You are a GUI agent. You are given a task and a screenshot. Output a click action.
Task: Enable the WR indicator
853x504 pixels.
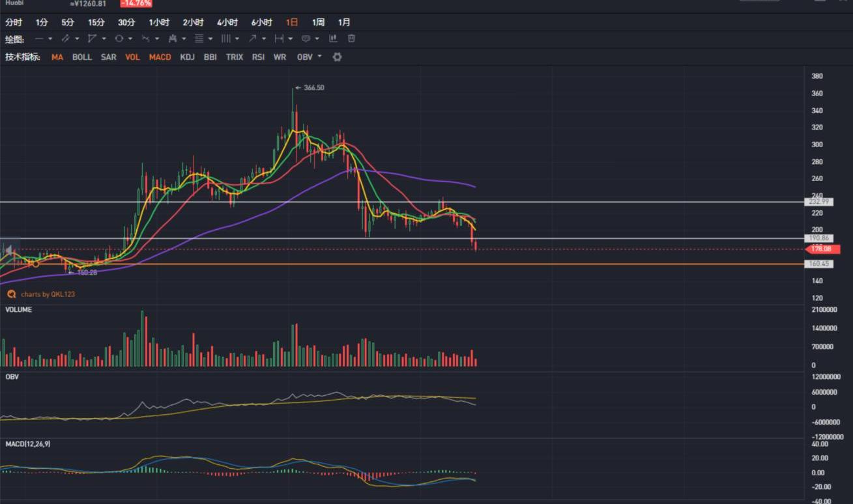point(280,57)
